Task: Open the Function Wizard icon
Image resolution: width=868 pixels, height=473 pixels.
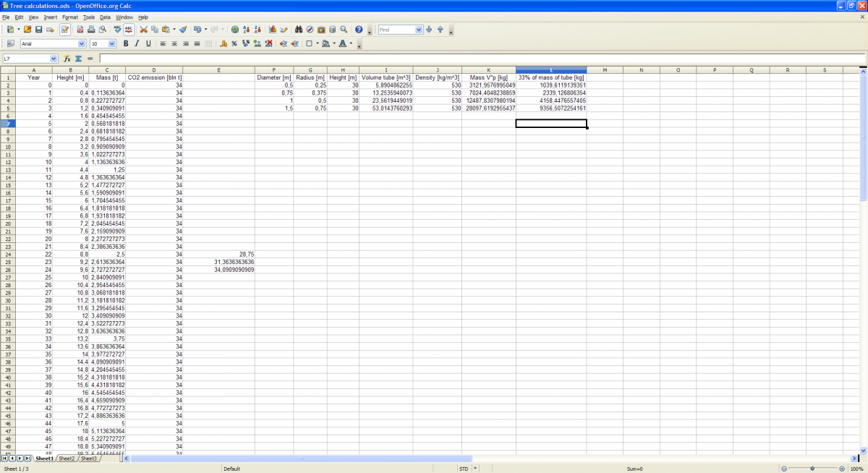Action: coord(67,59)
